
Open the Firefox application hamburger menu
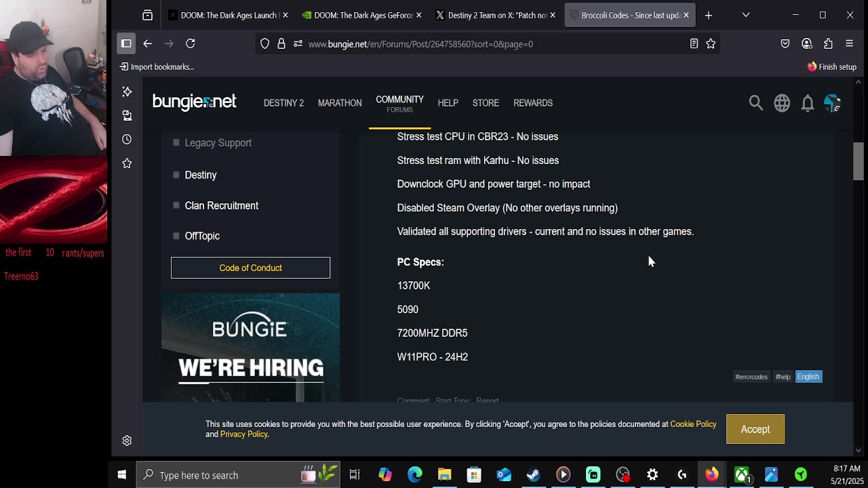pos(849,43)
